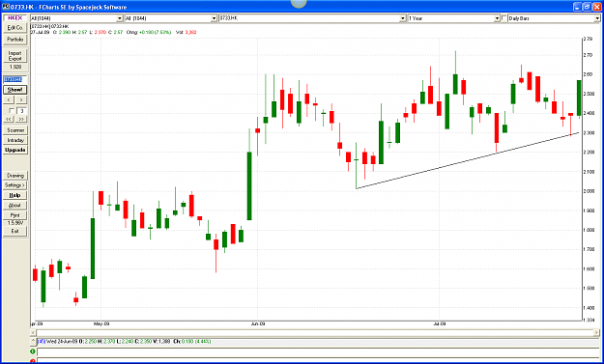Maximize the FCharts window
604x364 pixels.
point(587,7)
